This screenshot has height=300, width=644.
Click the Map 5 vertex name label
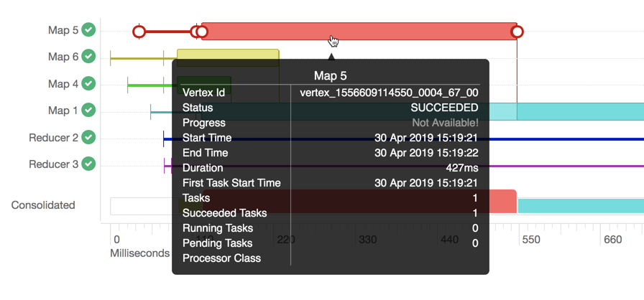click(63, 30)
